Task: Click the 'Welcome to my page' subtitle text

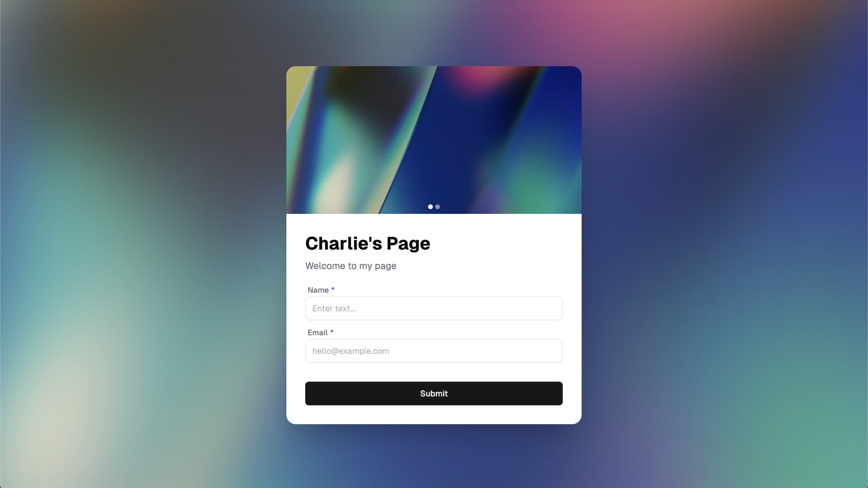Action: [x=350, y=266]
